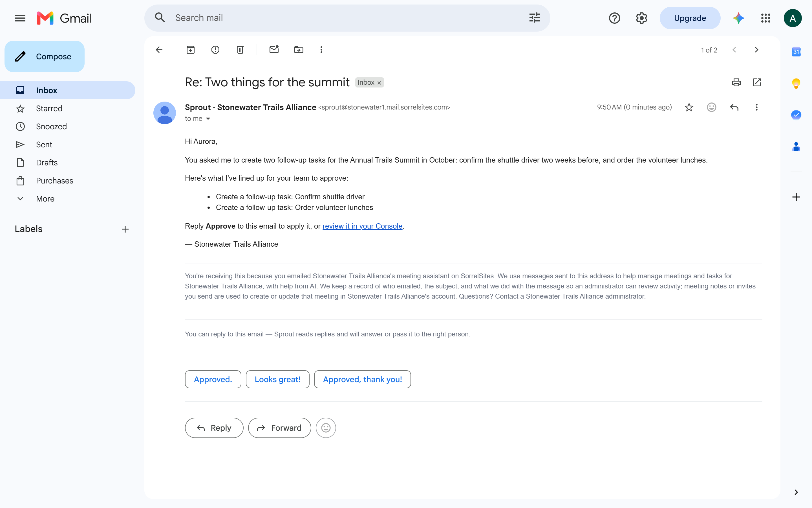Screen dimensions: 812x508
Task: Hide the side panel chevron
Action: pos(796,492)
